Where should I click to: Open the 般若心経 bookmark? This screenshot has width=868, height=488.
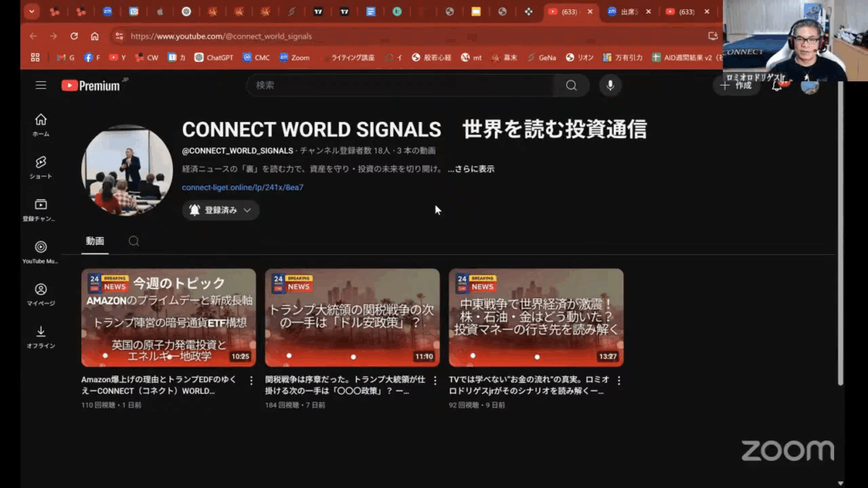click(x=431, y=58)
